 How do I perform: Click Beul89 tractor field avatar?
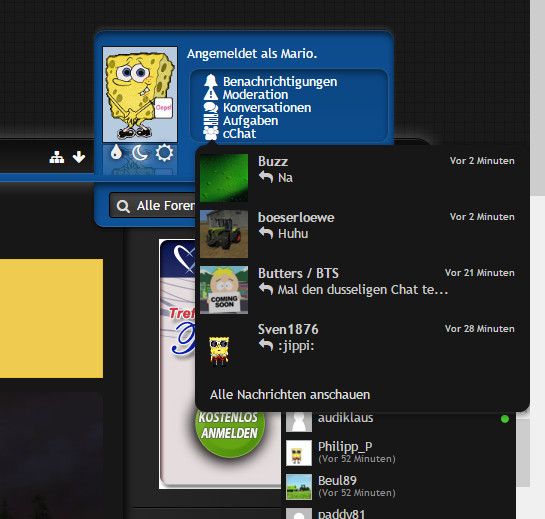299,487
